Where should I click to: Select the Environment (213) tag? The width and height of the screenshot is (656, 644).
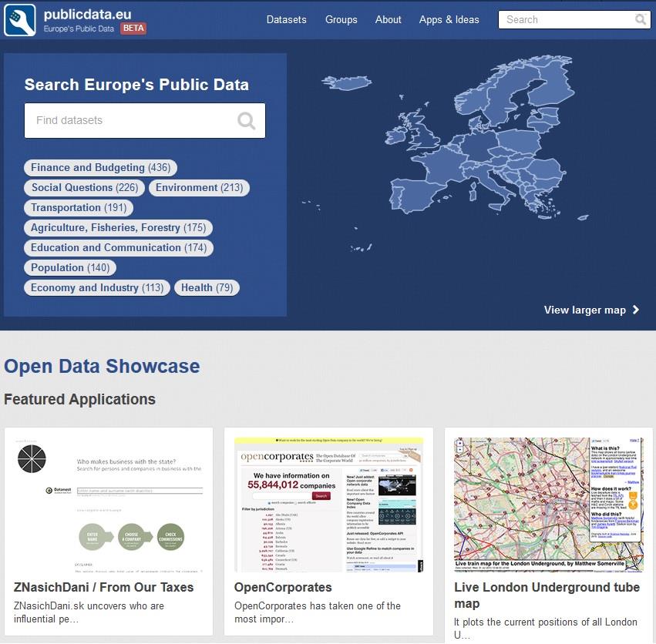tap(199, 188)
